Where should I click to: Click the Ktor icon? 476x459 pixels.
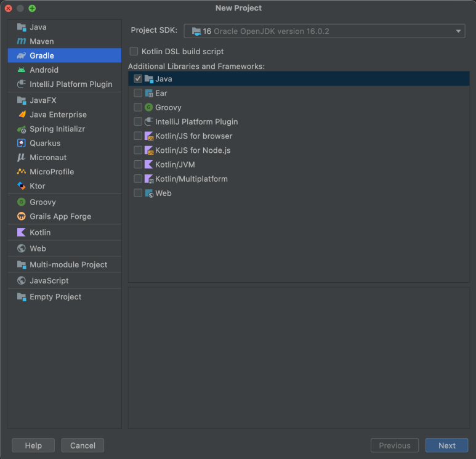click(x=22, y=186)
